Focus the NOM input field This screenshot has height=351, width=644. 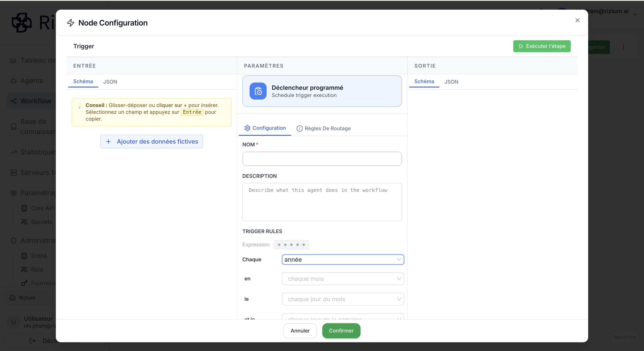click(322, 158)
